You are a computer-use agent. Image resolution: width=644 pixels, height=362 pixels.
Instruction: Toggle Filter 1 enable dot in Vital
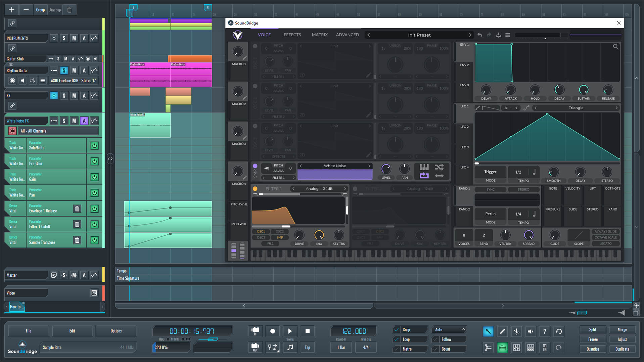pyautogui.click(x=255, y=189)
